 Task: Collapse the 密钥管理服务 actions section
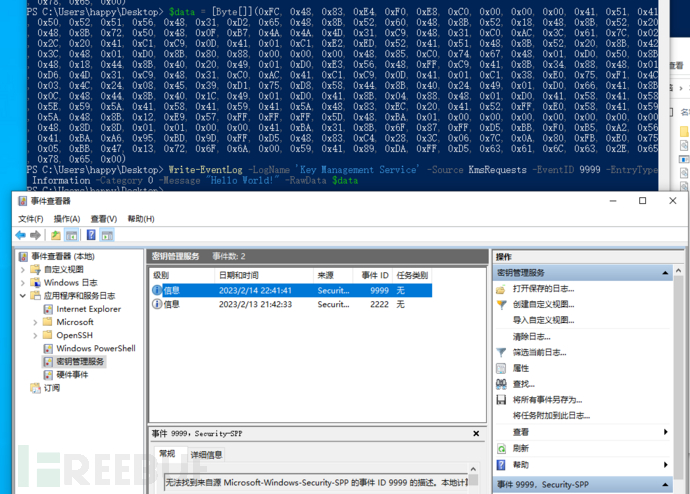tap(665, 273)
